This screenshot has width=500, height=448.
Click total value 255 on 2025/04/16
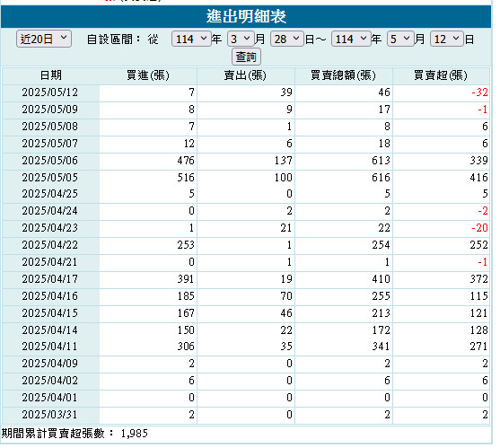[x=381, y=296]
